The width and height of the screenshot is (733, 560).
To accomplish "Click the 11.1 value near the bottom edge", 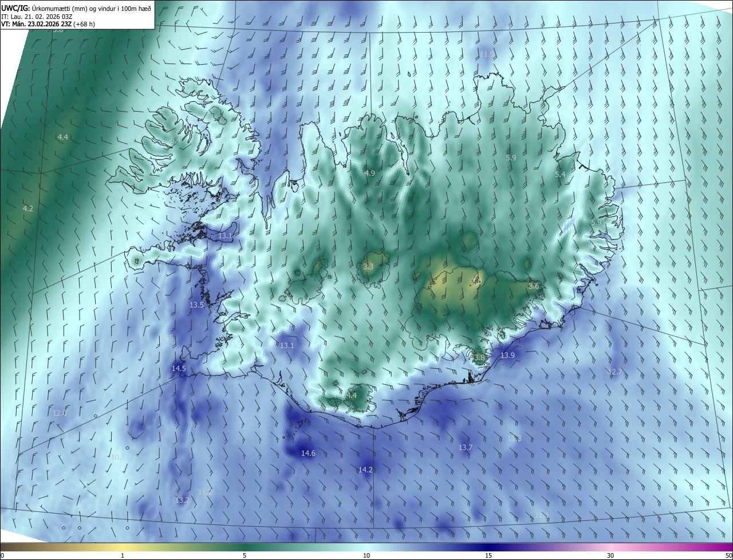I will pos(541,516).
